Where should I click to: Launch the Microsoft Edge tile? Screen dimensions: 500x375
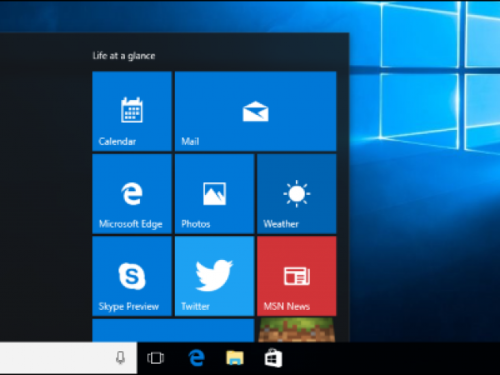point(132,194)
